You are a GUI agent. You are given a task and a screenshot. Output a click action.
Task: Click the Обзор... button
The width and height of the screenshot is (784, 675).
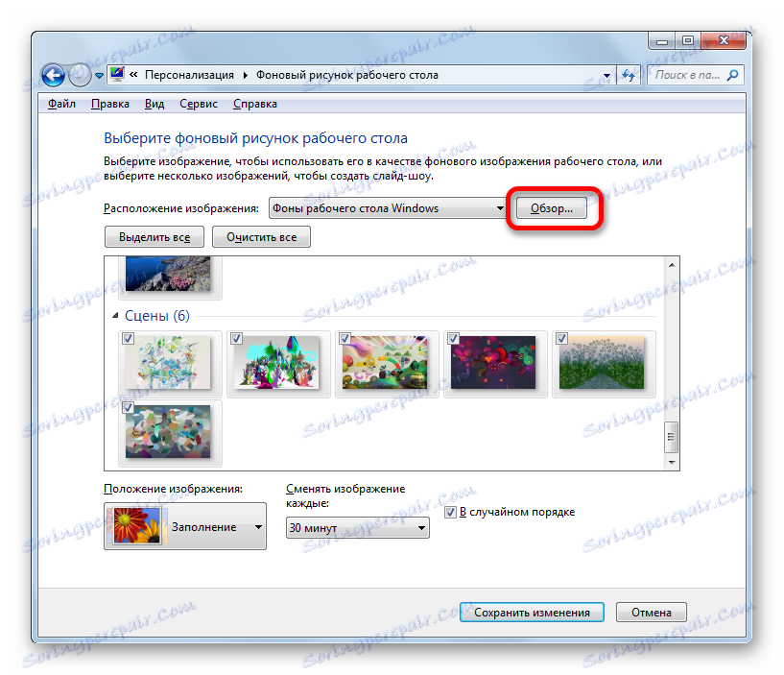coord(552,208)
